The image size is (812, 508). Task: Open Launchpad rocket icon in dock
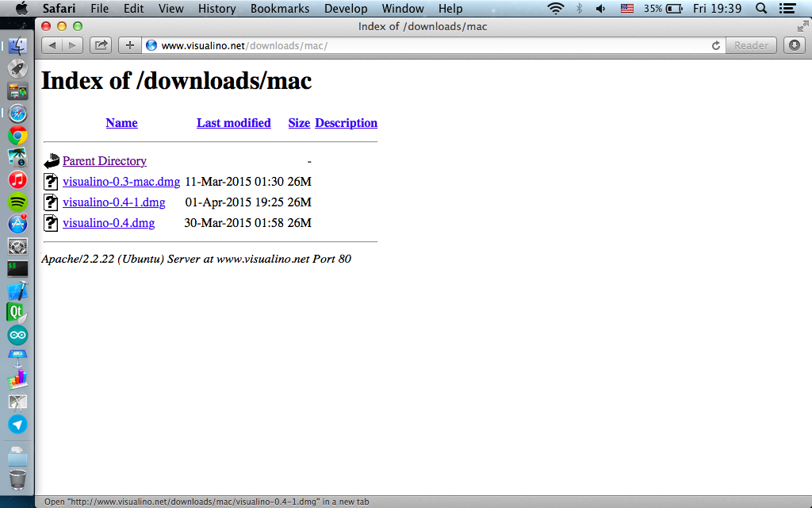tap(17, 68)
